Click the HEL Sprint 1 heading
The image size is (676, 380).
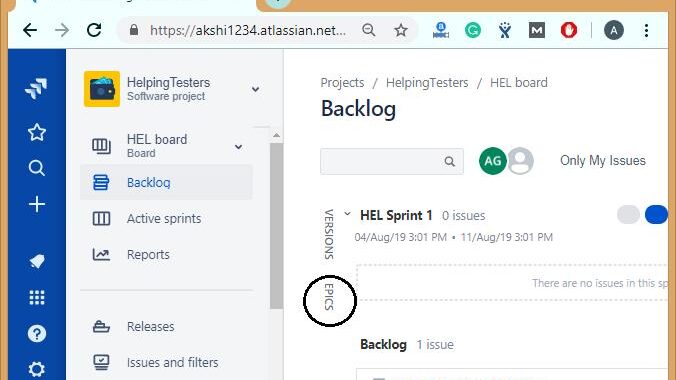(396, 215)
